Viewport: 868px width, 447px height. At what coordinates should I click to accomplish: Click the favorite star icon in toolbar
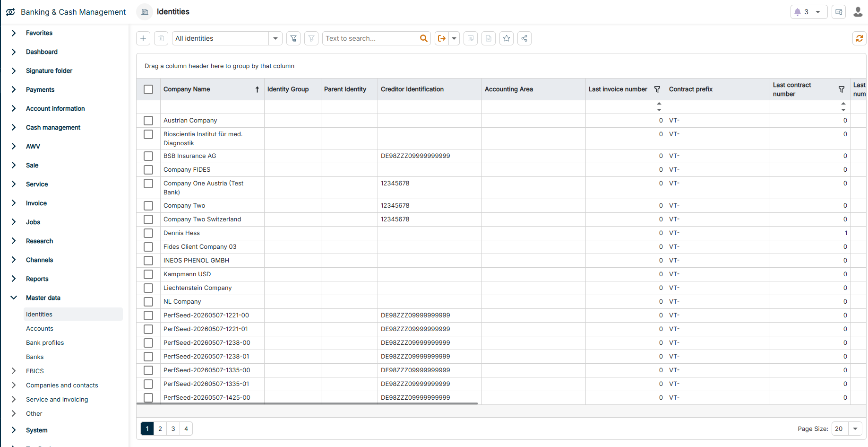tap(507, 38)
